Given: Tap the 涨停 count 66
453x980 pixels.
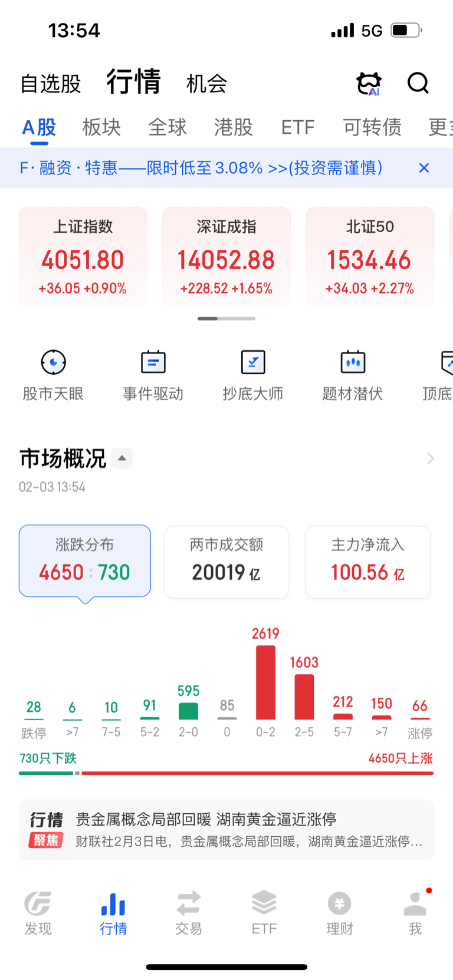Looking at the screenshot, I should 420,706.
